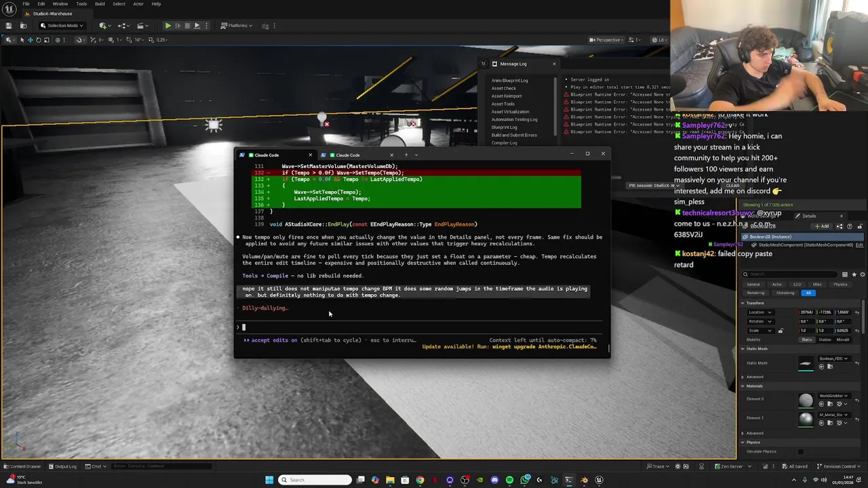This screenshot has height=488, width=868.
Task: Select the Rendering filter in Details
Action: (755, 293)
